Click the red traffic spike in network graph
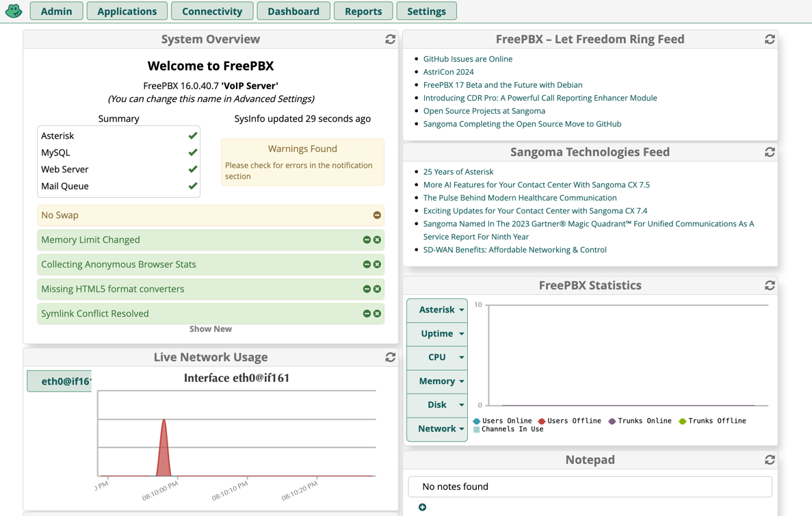 coord(163,448)
